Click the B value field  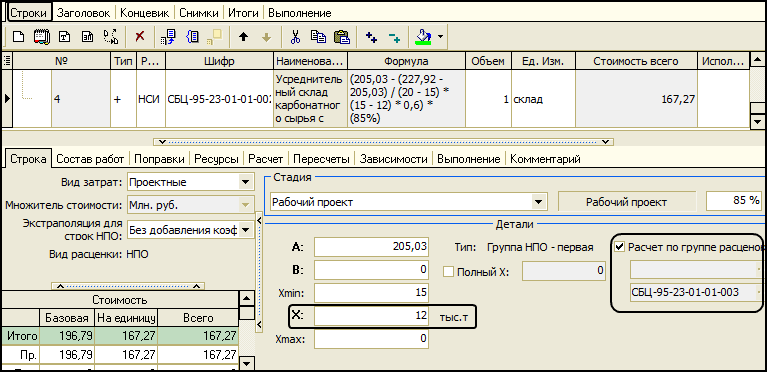pyautogui.click(x=372, y=269)
